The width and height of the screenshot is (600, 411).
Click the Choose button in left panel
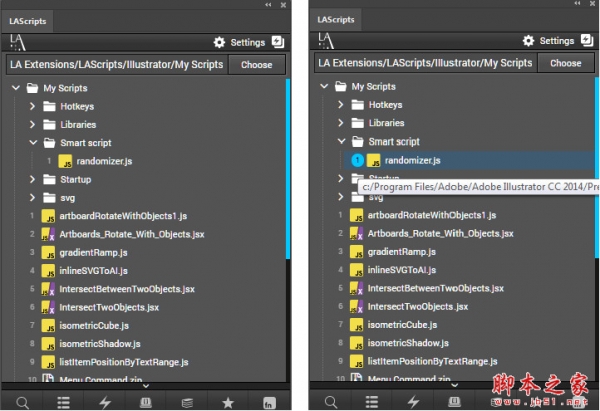(257, 64)
